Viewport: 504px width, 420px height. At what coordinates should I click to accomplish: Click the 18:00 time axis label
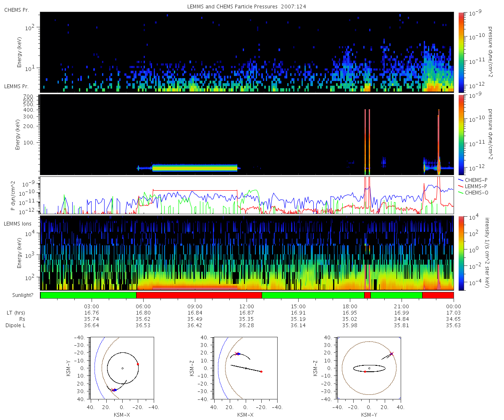point(350,306)
